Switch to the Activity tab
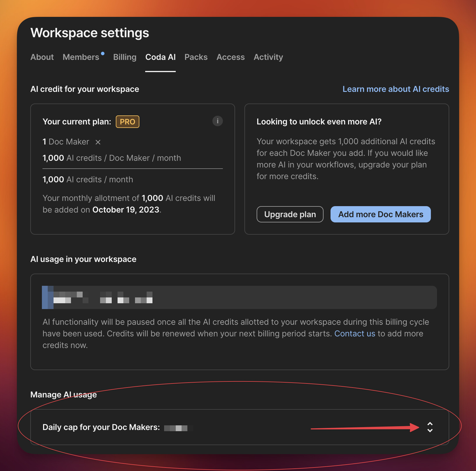This screenshot has height=471, width=476. (268, 57)
